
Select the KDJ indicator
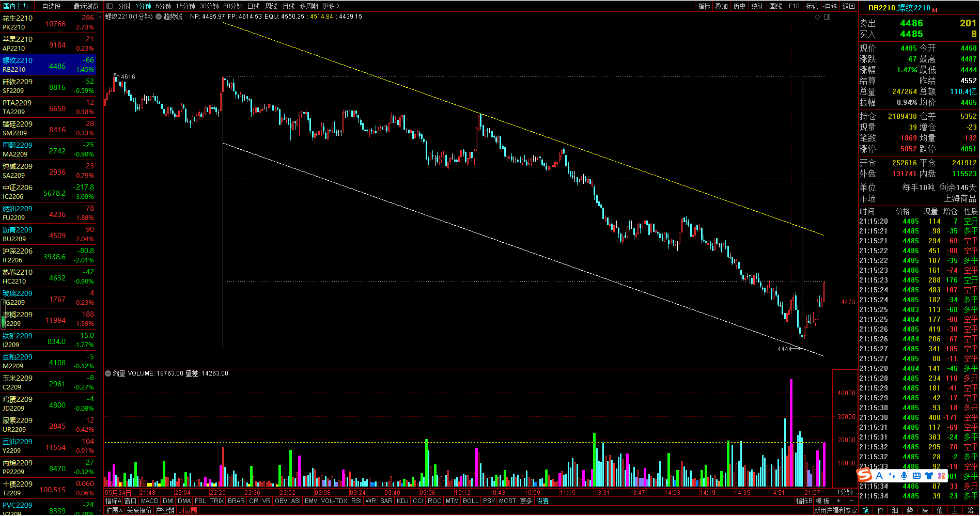pyautogui.click(x=402, y=501)
